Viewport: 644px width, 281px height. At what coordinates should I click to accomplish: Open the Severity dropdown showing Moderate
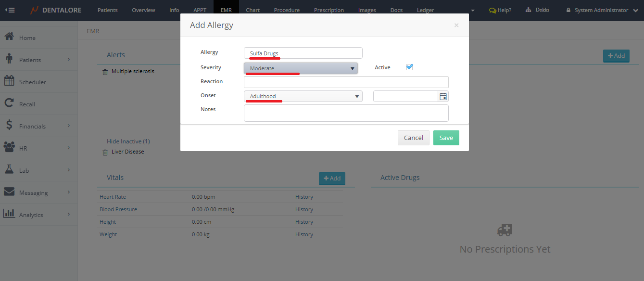[301, 68]
